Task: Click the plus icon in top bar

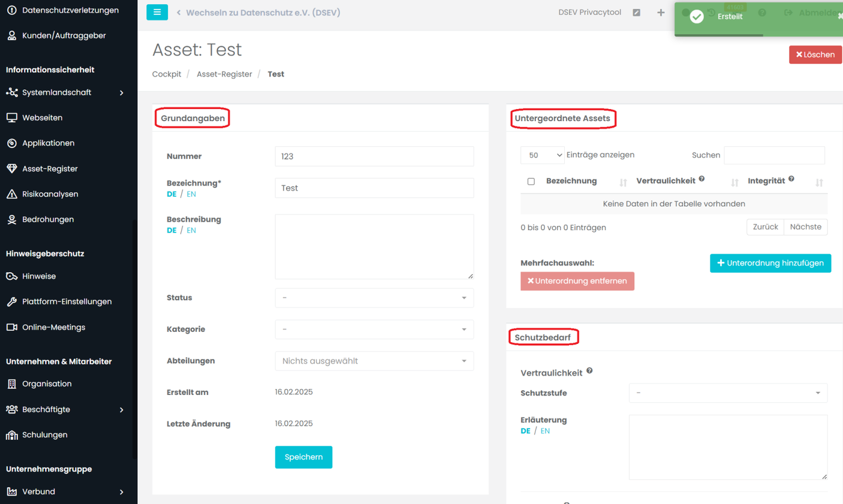Action: [x=661, y=13]
